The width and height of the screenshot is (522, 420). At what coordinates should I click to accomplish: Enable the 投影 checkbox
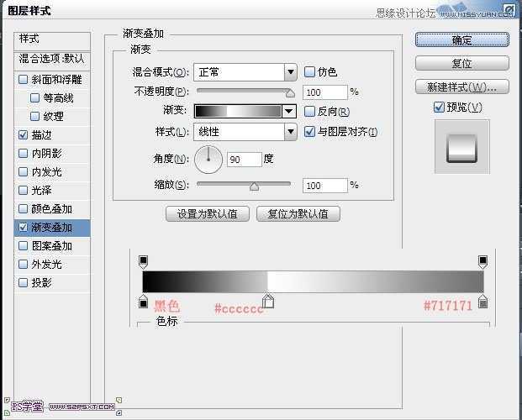click(23, 282)
